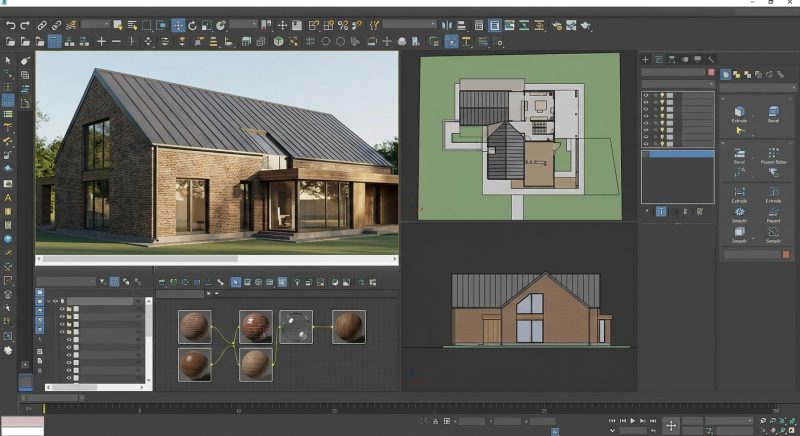Viewport: 800px width, 436px height.
Task: Open the key filter dropdown near playback controls
Action: (x=729, y=421)
